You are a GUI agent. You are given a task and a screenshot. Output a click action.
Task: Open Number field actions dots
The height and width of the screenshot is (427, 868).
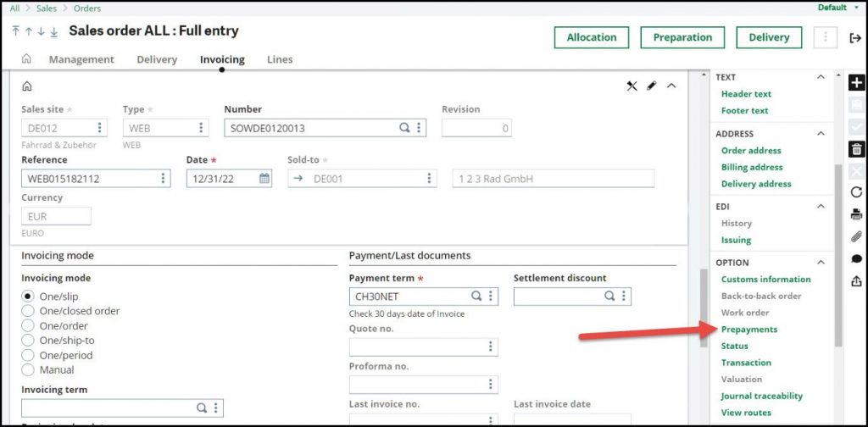(x=419, y=128)
